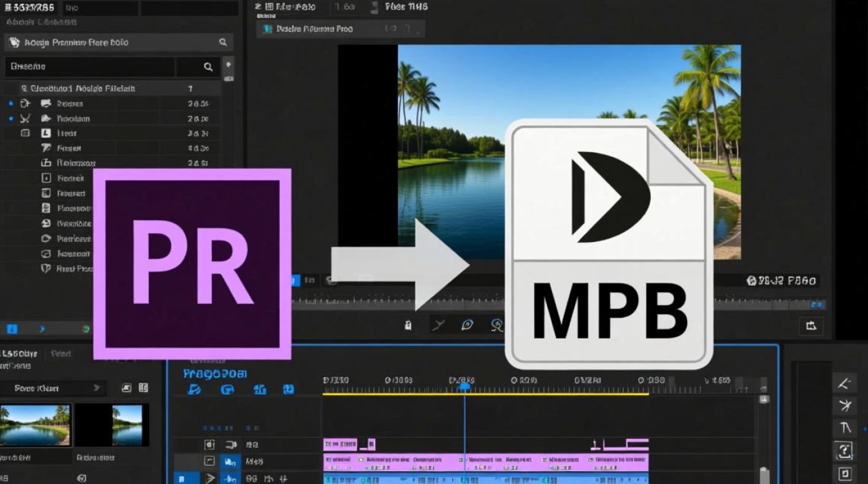Click the scissors-like icon in the second list row
The image size is (868, 484).
25,119
